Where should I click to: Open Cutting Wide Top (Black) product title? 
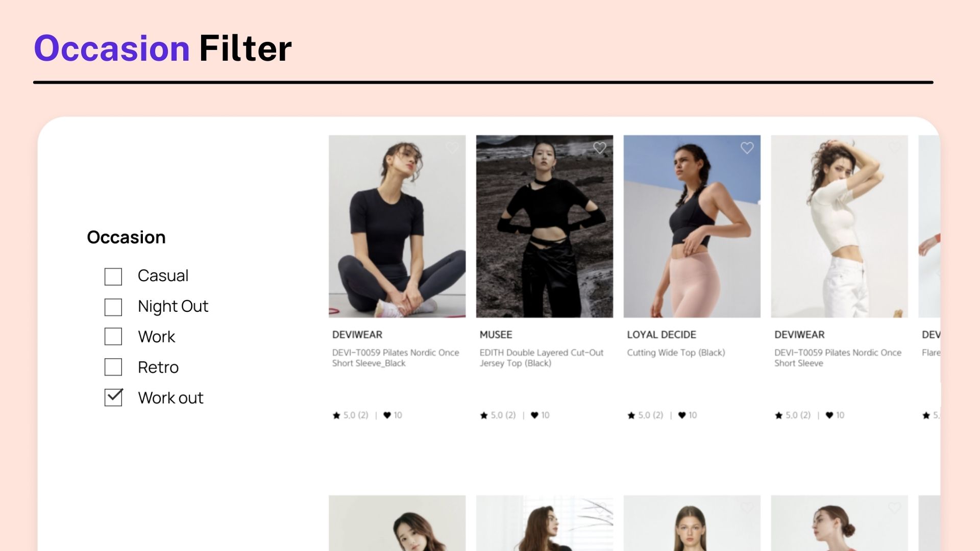676,353
